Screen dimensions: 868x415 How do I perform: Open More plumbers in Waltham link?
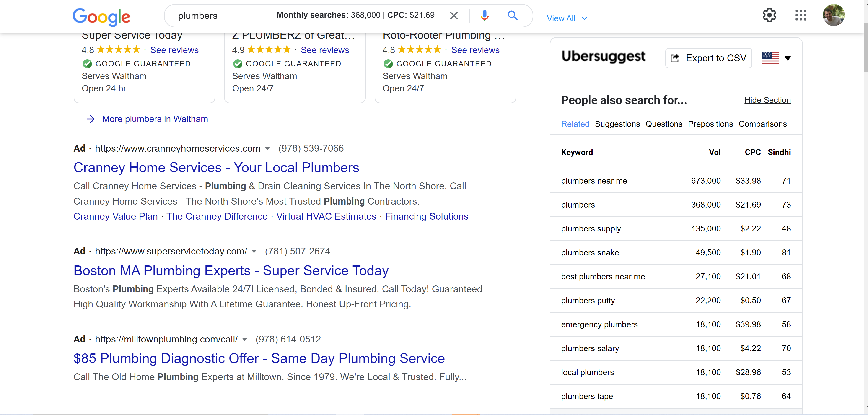coord(155,119)
